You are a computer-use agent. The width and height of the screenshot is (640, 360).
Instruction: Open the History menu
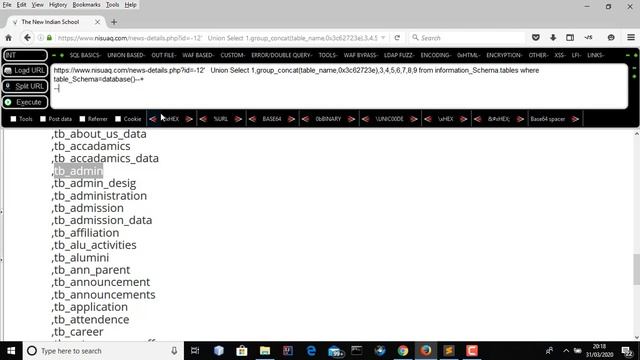(58, 5)
